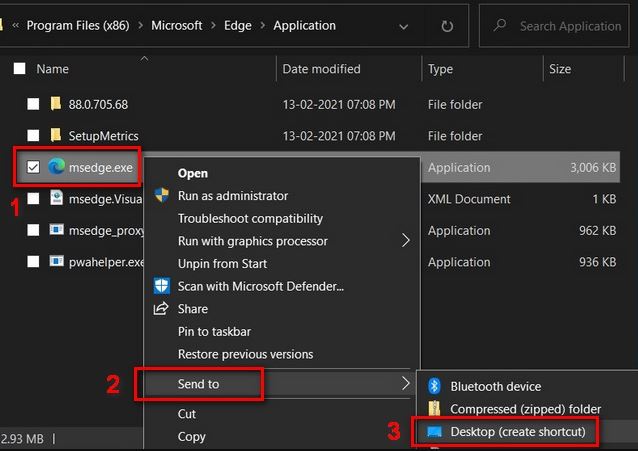
Task: Navigate to Edge breadcrumb
Action: click(238, 26)
